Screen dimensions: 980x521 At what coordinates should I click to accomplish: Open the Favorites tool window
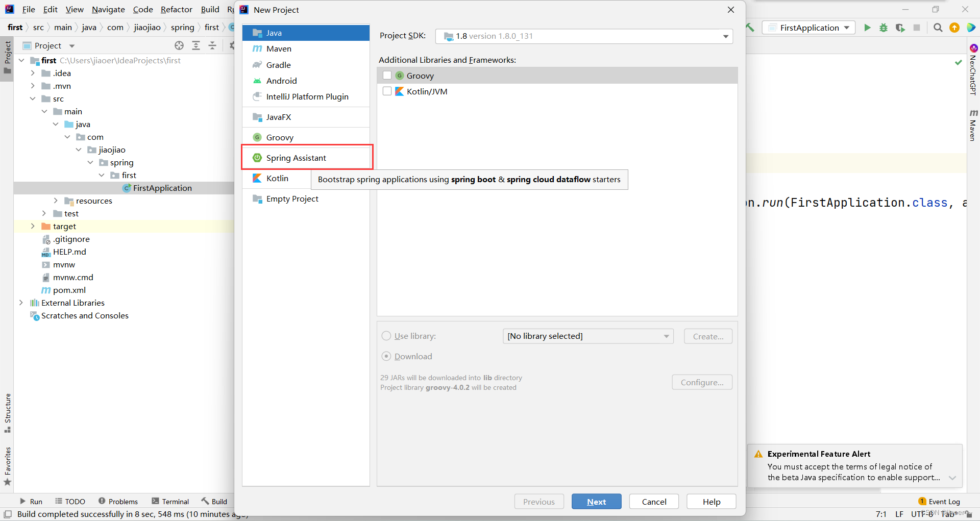8,466
